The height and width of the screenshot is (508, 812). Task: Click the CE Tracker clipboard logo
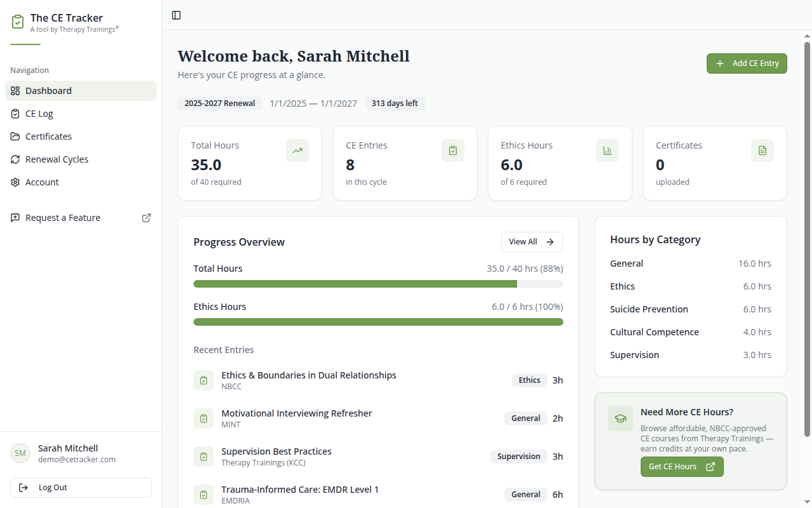[x=18, y=22]
